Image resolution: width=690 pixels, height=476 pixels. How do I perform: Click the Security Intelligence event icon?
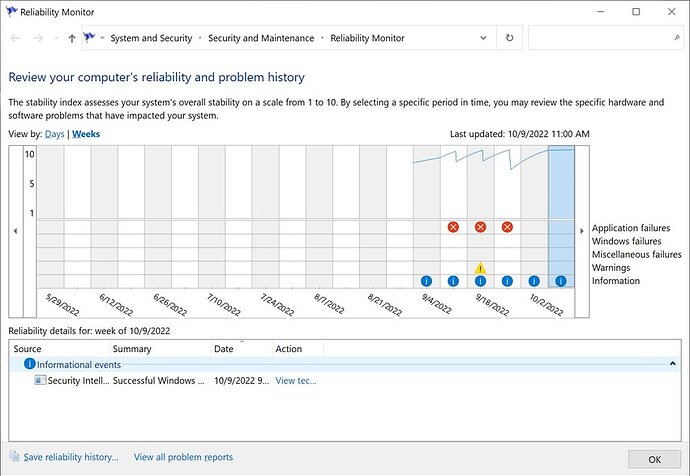[40, 381]
